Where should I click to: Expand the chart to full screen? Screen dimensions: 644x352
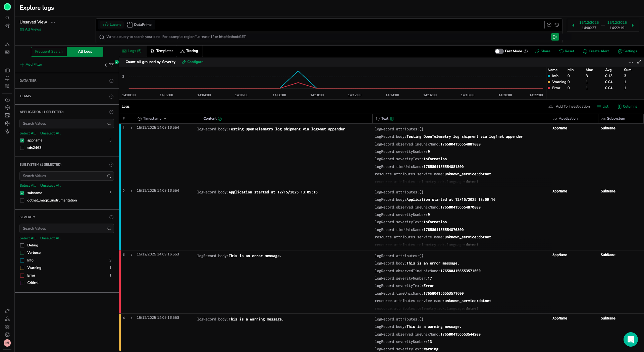click(639, 62)
